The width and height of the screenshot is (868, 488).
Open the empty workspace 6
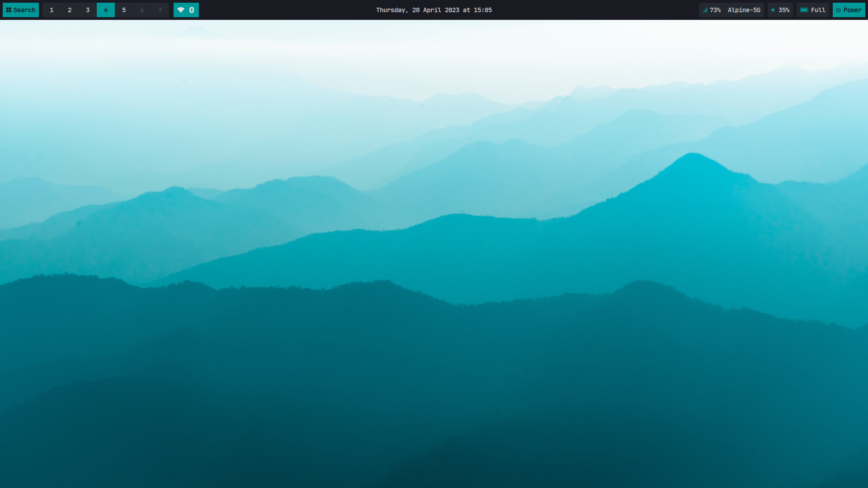coord(142,10)
